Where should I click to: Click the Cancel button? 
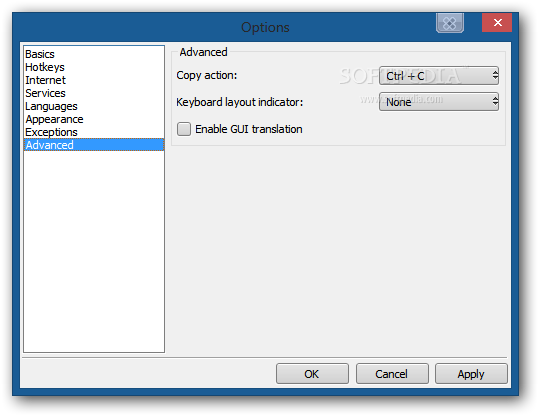(392, 374)
